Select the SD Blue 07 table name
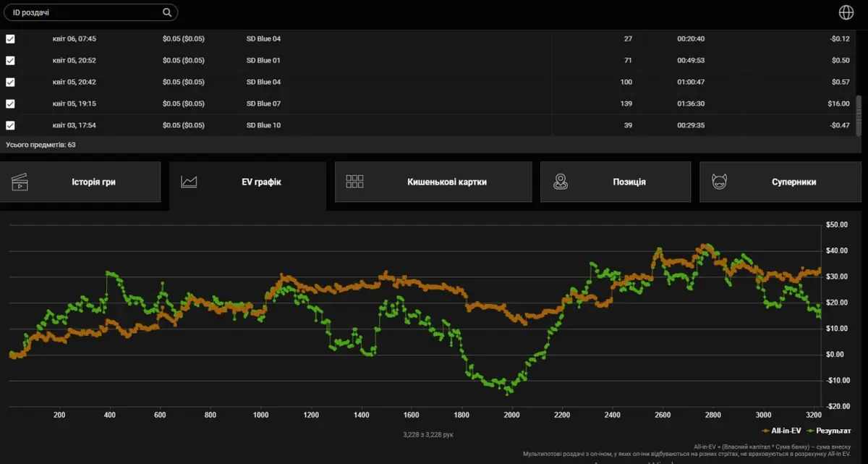Viewport: 868px width, 464px height. click(263, 104)
